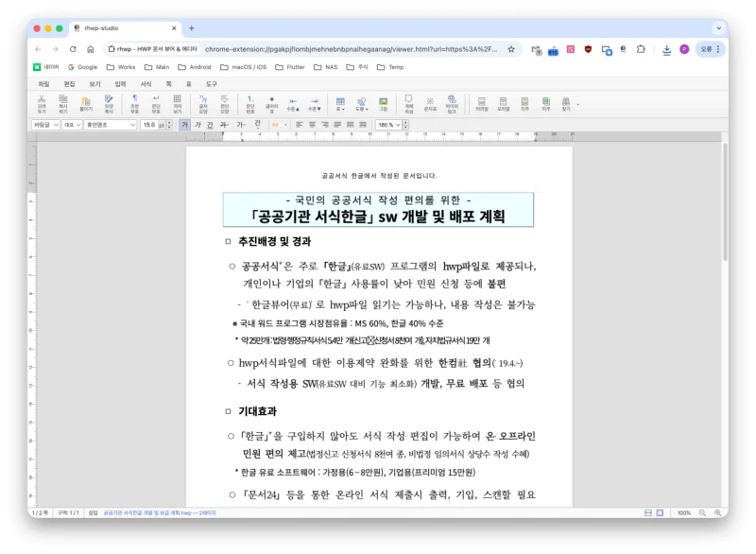Screen dimensions: 756x554
Task: Toggle strikethrough formatting
Action: coord(224,125)
